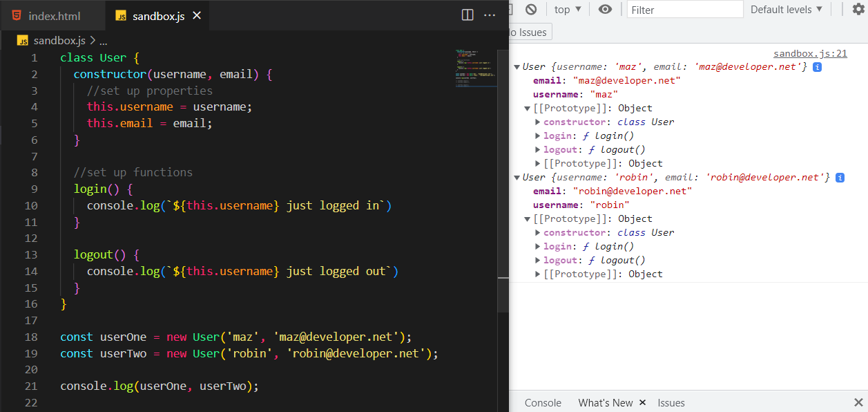Expand the login function under robin prototype
Viewport: 868px width, 412px height.
coord(538,247)
